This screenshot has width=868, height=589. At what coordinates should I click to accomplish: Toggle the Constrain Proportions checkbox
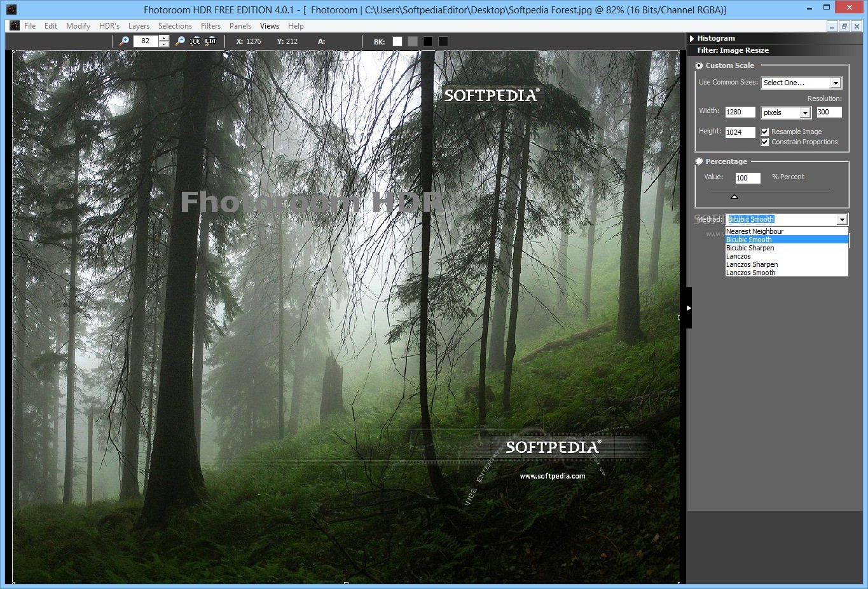coord(765,142)
